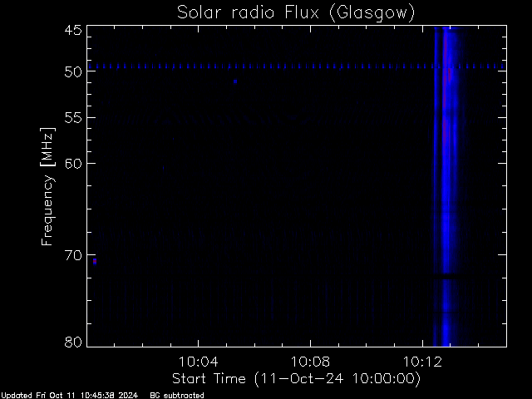
Task: Click the 55 MHz frequency tick label
Action: 73,118
